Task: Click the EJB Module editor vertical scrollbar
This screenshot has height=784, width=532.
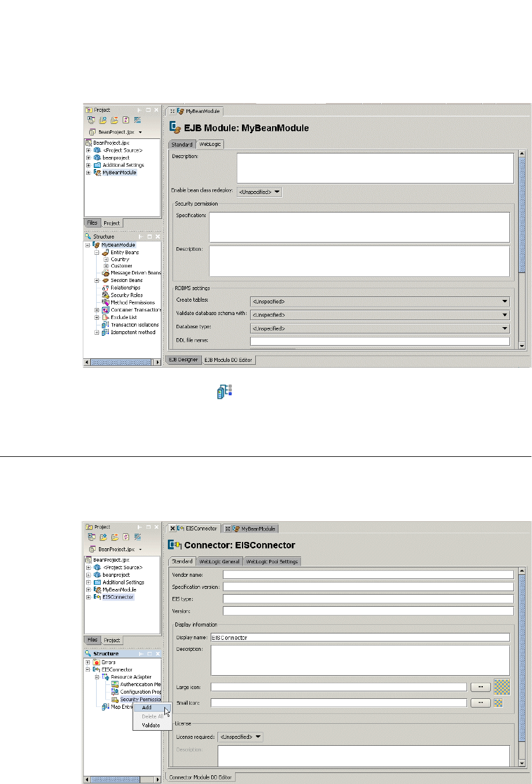Action: pos(522,250)
